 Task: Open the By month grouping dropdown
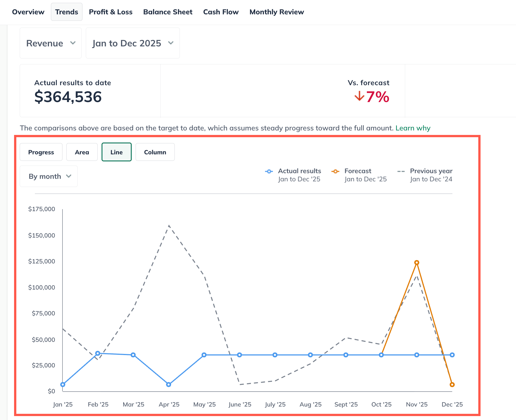pyautogui.click(x=49, y=176)
